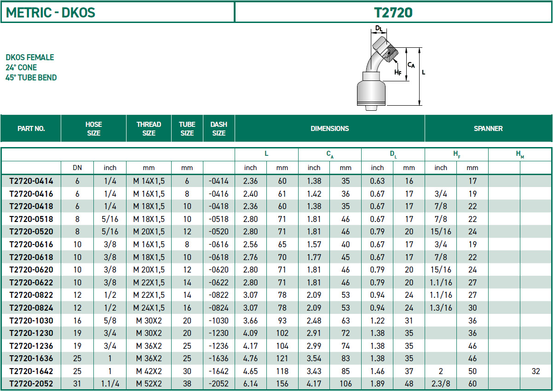
Task: Click the HF inch value 1.3/16
Action: click(x=441, y=308)
